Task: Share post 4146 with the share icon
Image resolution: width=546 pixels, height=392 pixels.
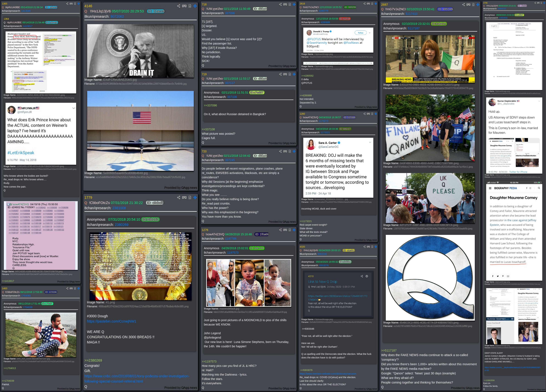Action: click(179, 6)
